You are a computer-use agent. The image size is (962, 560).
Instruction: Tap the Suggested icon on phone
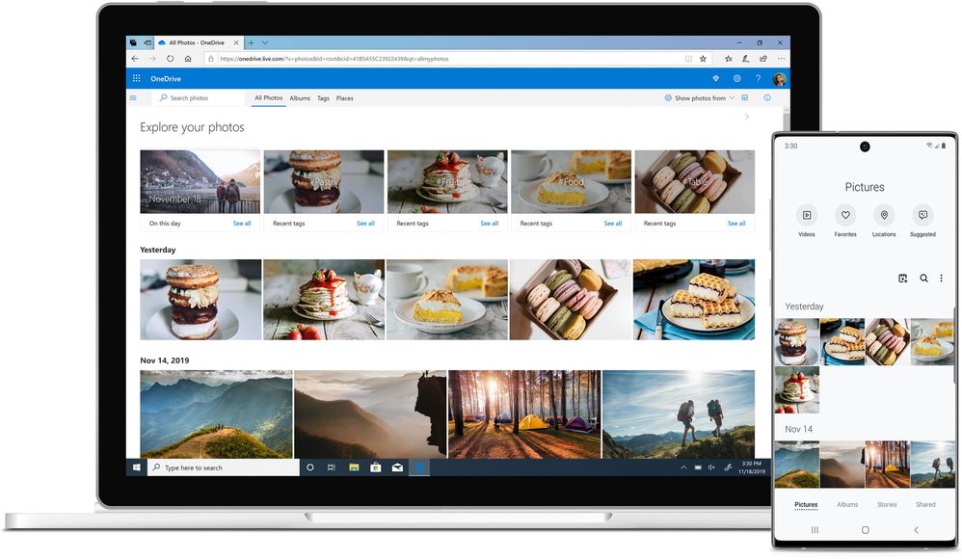pos(922,215)
